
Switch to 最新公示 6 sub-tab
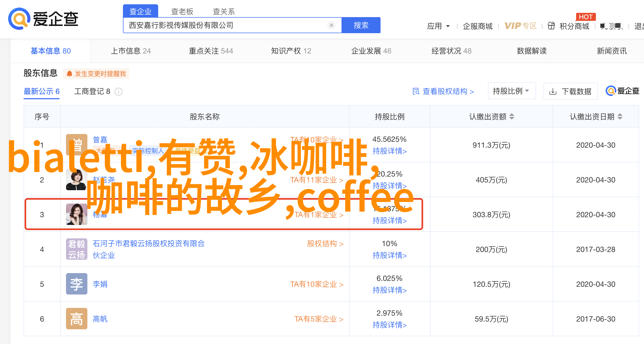coord(42,91)
